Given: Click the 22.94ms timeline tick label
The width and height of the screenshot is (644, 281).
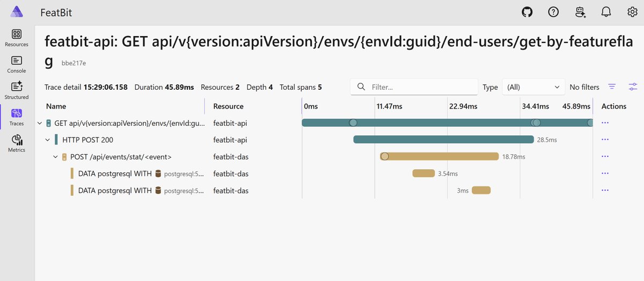Looking at the screenshot, I should click(463, 106).
